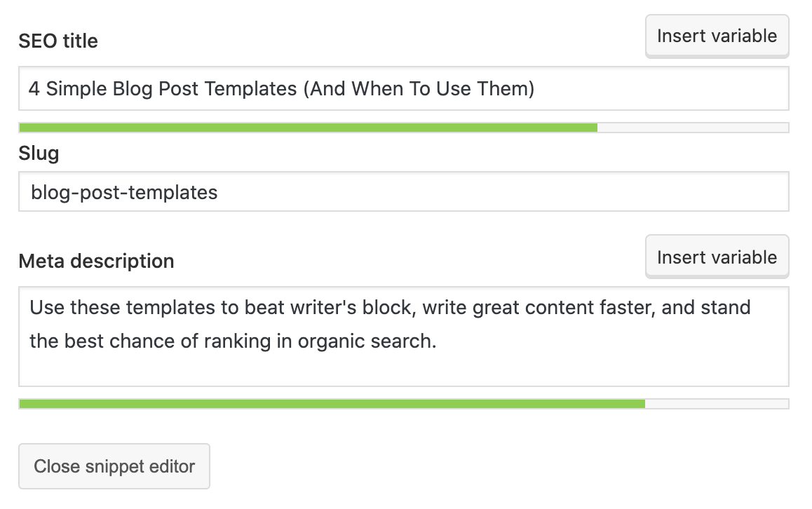
Task: Click the Meta description label
Action: (96, 261)
